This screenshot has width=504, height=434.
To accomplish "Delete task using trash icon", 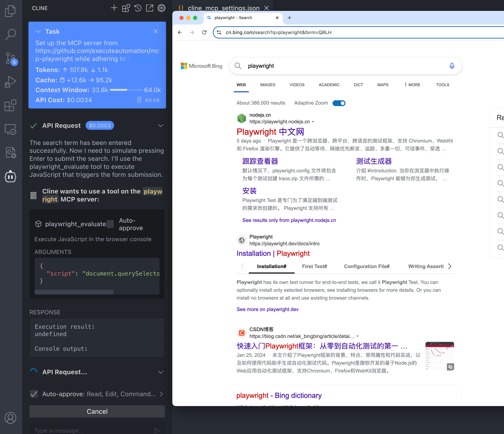I will pos(139,100).
